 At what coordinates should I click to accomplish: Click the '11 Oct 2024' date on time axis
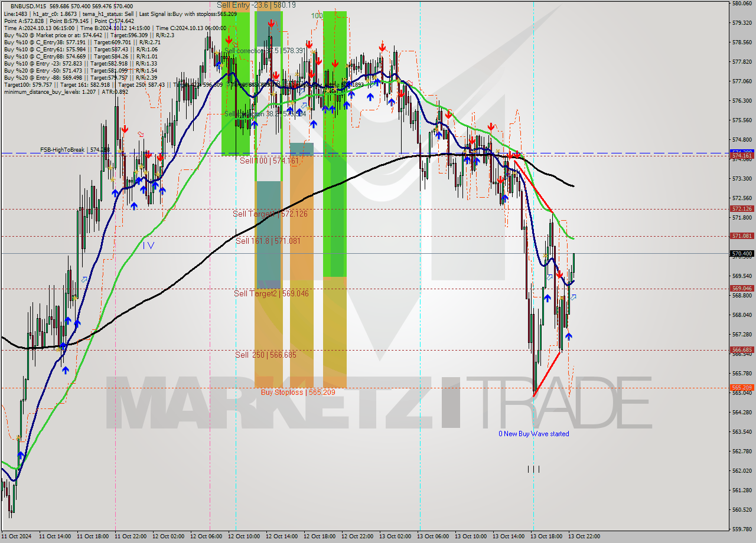click(15, 537)
